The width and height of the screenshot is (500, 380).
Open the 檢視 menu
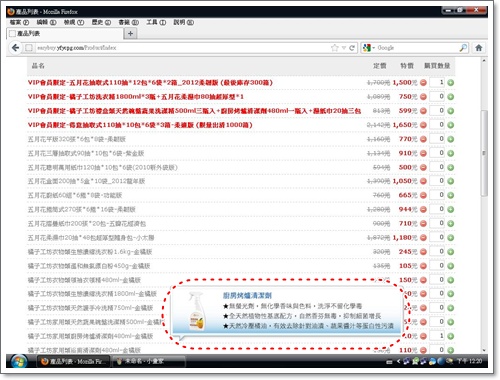click(x=74, y=22)
